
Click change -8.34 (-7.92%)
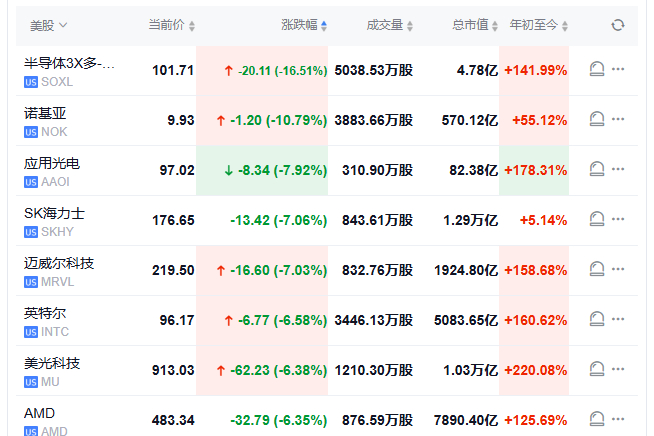(282, 171)
